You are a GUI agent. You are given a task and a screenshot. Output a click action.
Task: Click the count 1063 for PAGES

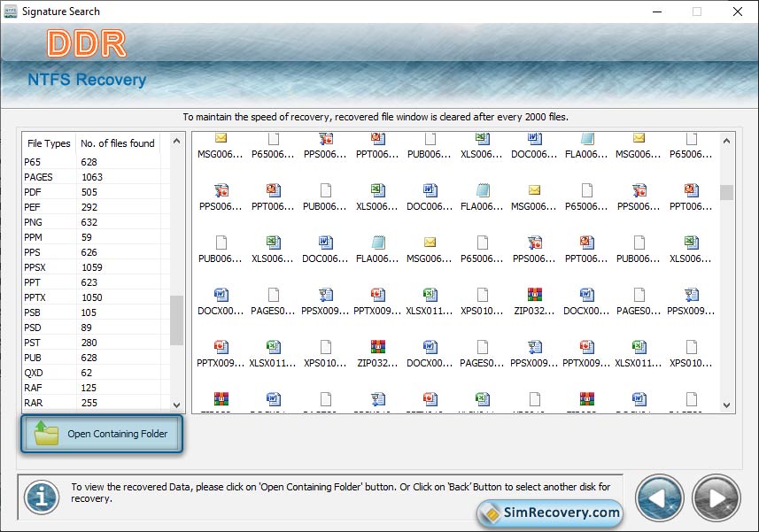(x=92, y=177)
